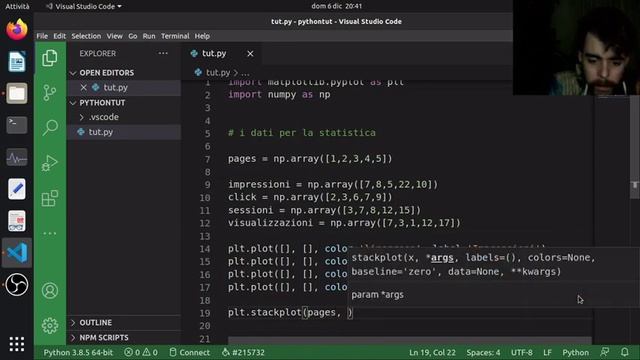Select tut.py in the PYTHONTUT tree
This screenshot has width=640, height=360.
tap(124, 132)
